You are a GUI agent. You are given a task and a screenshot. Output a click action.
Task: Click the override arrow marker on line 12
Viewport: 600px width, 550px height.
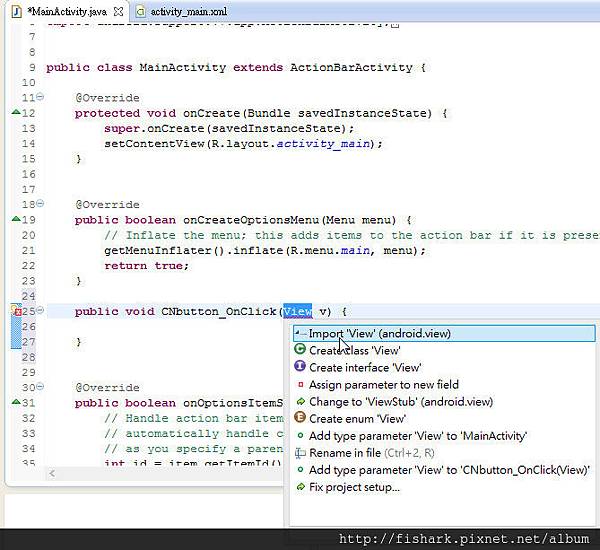click(x=15, y=113)
